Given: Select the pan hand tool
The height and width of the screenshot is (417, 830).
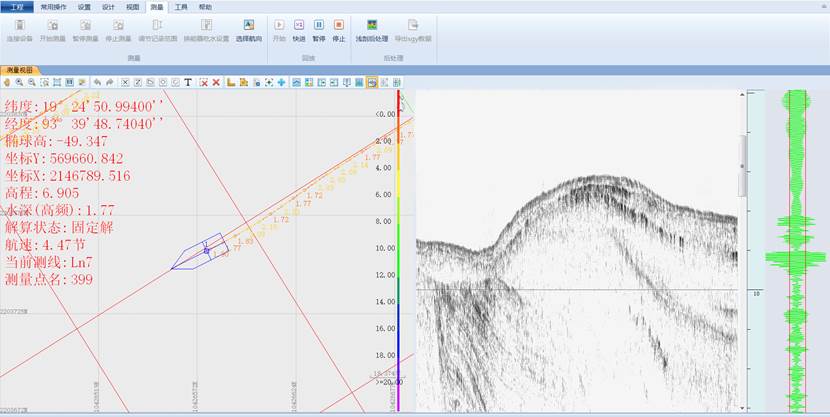Looking at the screenshot, I should (7, 82).
